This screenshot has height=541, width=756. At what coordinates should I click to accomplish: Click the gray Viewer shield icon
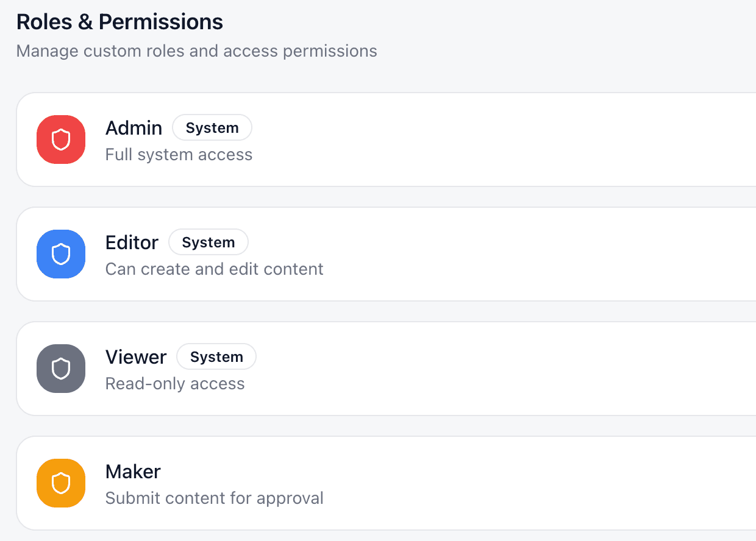click(x=61, y=369)
